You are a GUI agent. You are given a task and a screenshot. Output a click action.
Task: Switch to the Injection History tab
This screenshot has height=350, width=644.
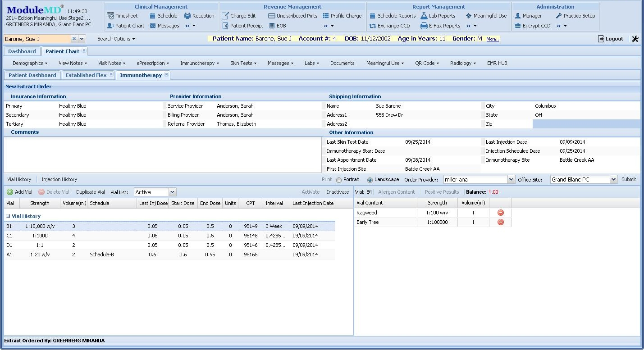pos(59,179)
